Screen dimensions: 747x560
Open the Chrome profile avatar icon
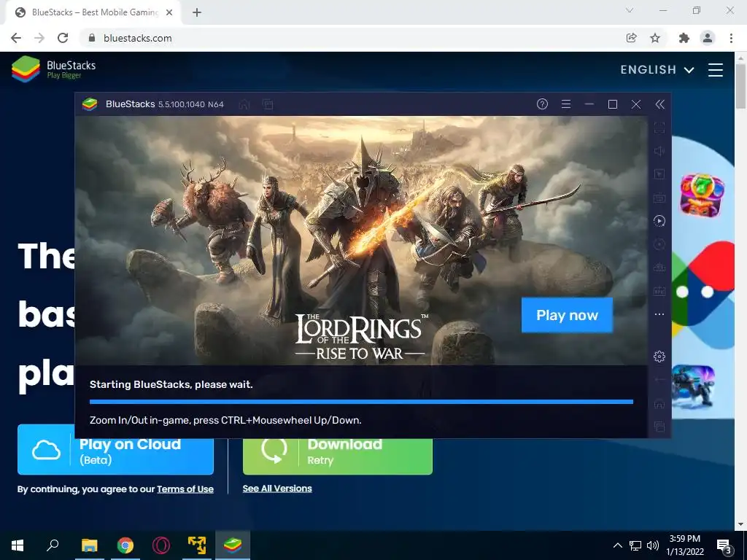pyautogui.click(x=708, y=38)
